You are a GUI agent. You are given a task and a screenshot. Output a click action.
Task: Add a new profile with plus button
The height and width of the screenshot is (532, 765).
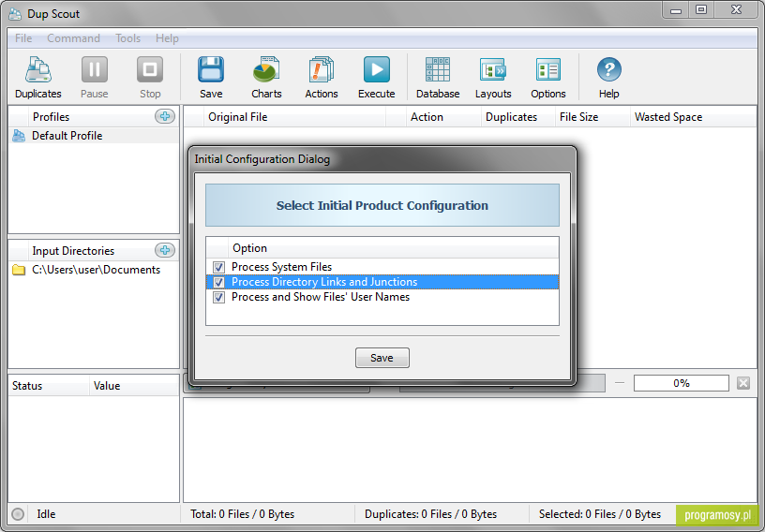(x=165, y=116)
